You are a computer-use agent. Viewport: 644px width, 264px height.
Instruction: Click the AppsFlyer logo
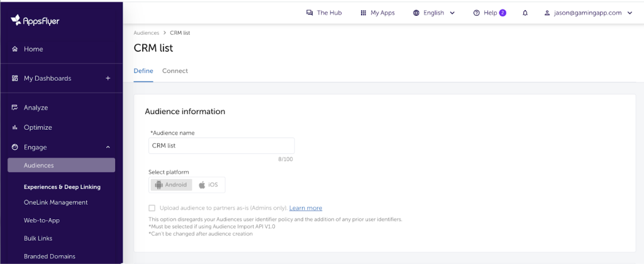35,20
